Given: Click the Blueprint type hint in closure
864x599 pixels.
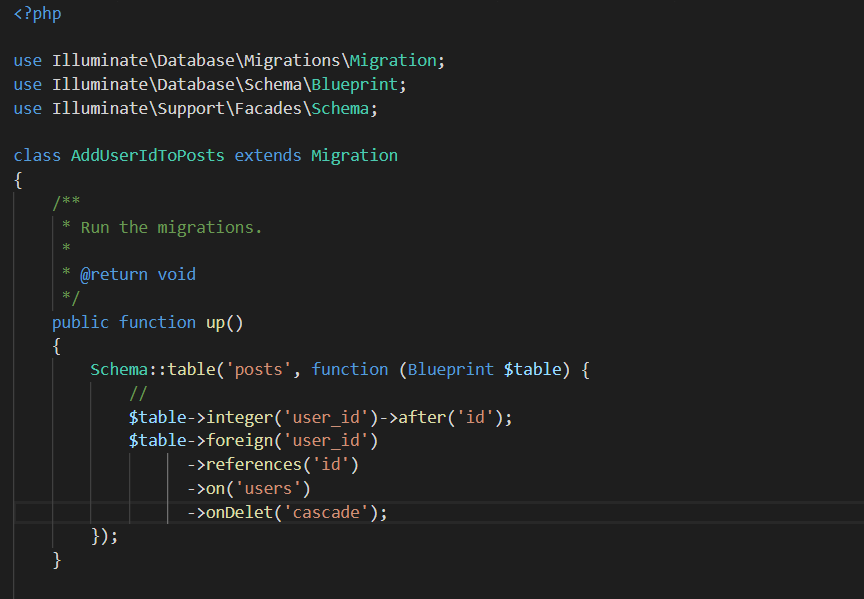Looking at the screenshot, I should [x=450, y=370].
